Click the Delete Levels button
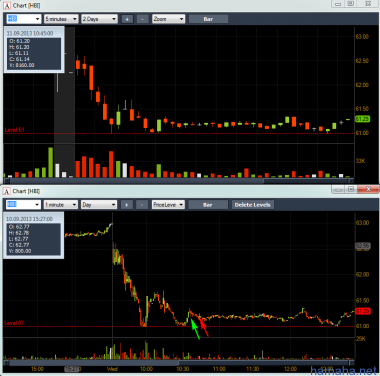 click(253, 205)
